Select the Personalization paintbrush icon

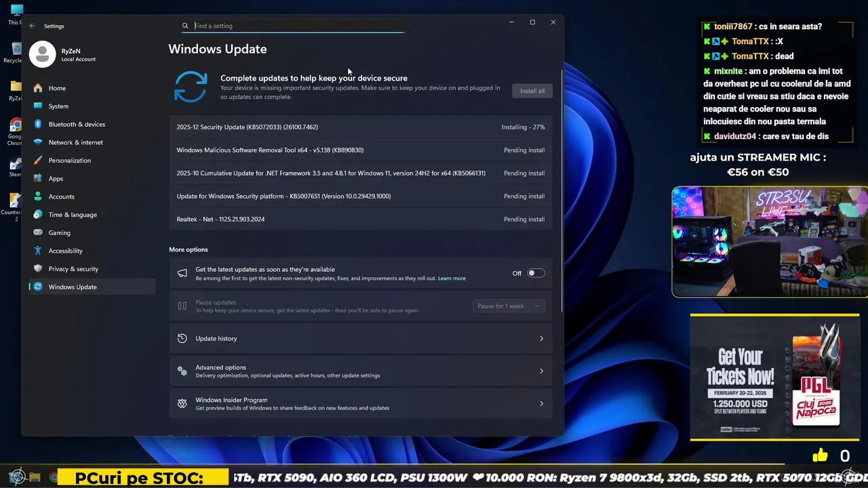point(38,161)
